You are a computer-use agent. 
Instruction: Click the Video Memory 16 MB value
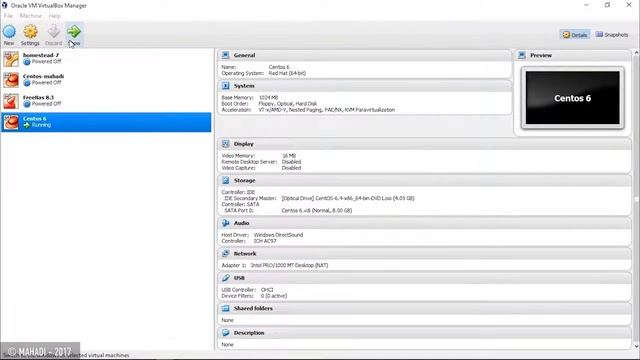289,156
